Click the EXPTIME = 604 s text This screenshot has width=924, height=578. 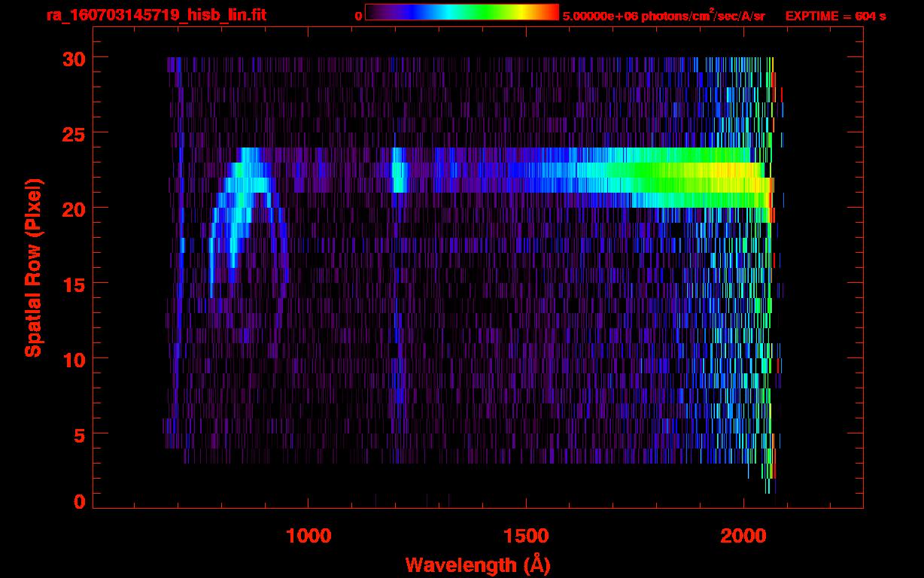[x=835, y=16]
